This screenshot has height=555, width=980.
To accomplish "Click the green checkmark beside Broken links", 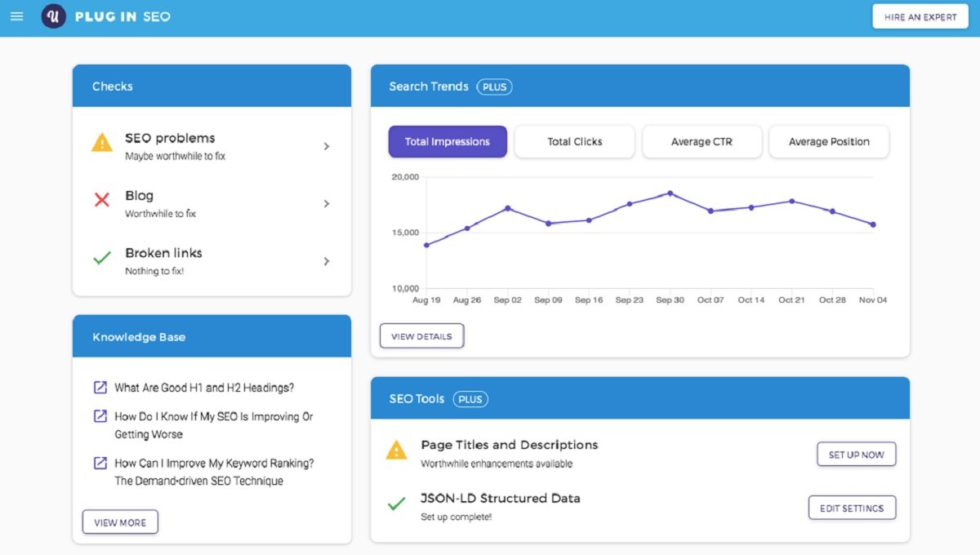I will [101, 258].
